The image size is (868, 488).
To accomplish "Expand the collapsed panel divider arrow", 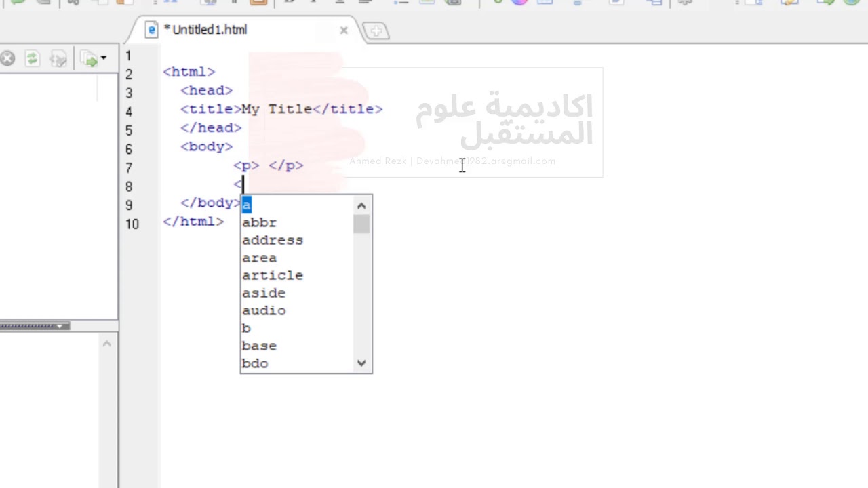I will 60,326.
